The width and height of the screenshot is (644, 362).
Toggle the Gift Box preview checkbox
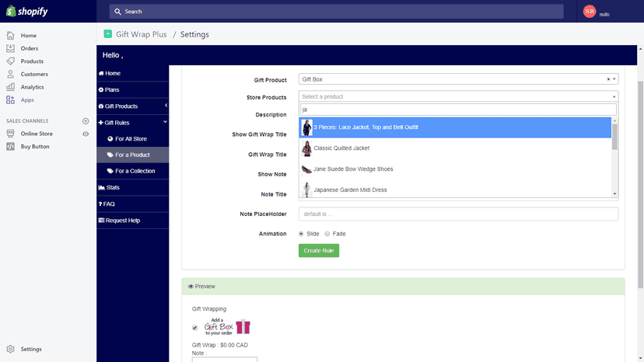[x=194, y=328]
